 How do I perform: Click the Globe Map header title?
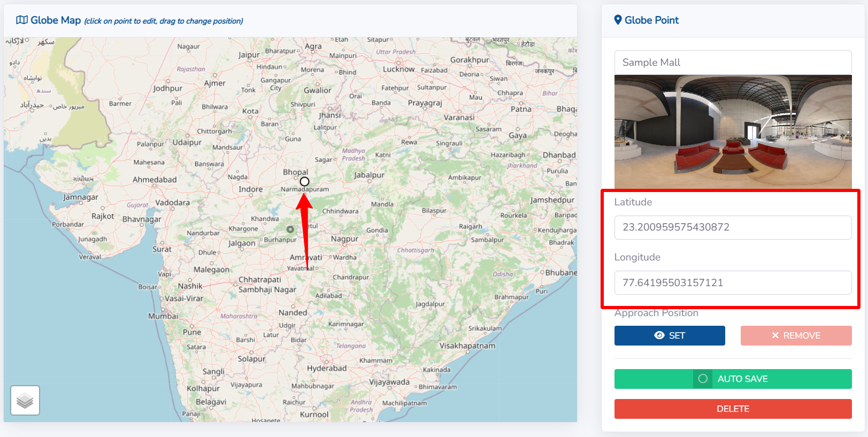pos(56,20)
